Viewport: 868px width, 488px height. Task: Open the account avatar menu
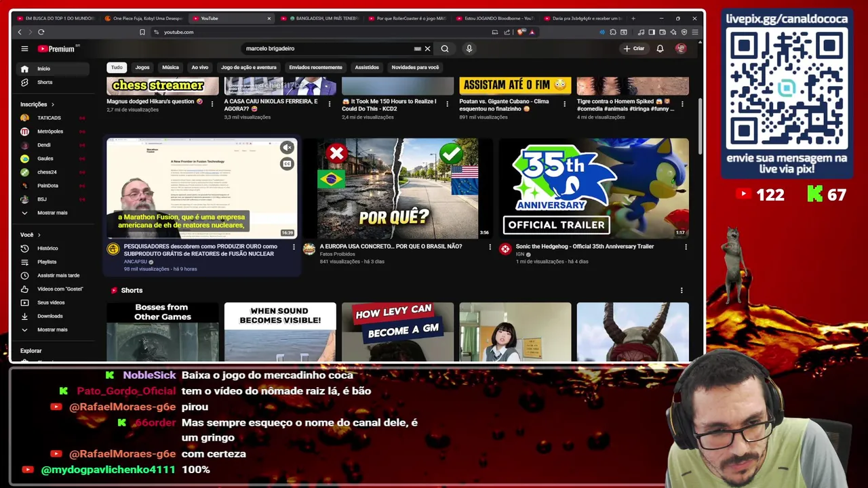681,49
